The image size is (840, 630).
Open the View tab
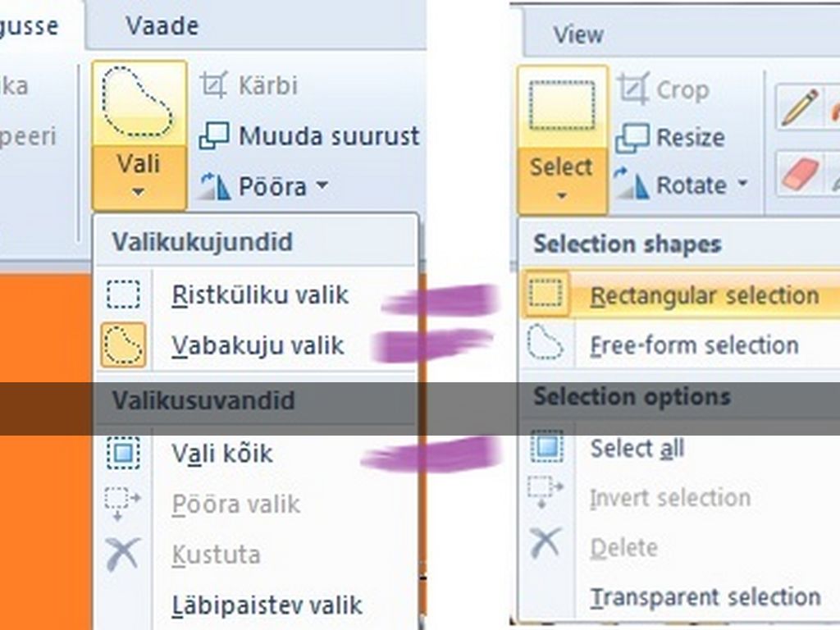pos(577,34)
